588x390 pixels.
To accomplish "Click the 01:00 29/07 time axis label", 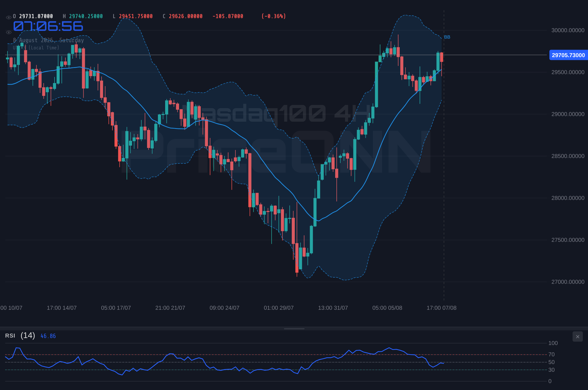I will (279, 308).
